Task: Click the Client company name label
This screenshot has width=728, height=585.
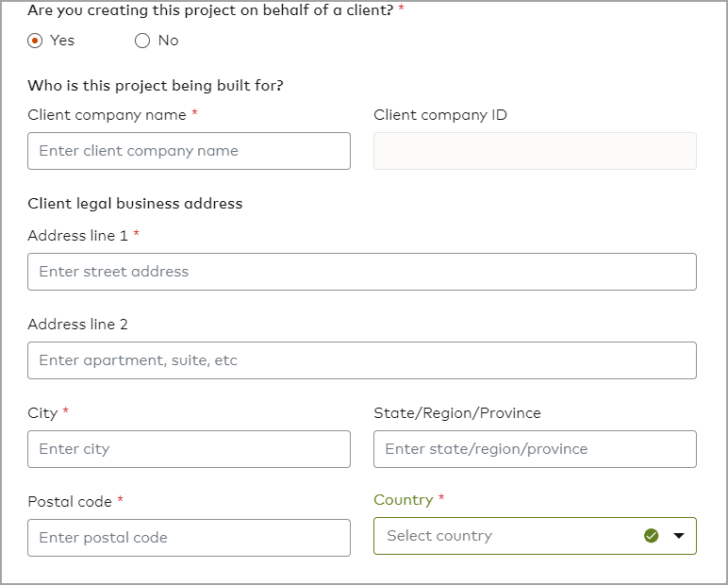Action: tap(107, 115)
